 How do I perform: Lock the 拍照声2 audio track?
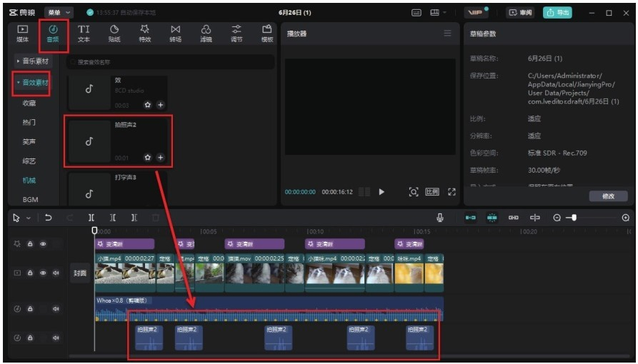[30, 338]
